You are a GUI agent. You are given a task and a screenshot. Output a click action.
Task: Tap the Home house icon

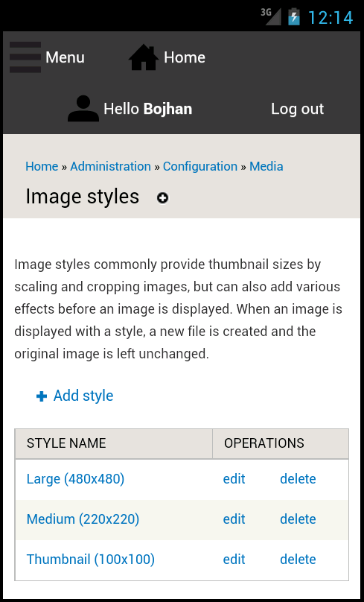tap(144, 57)
